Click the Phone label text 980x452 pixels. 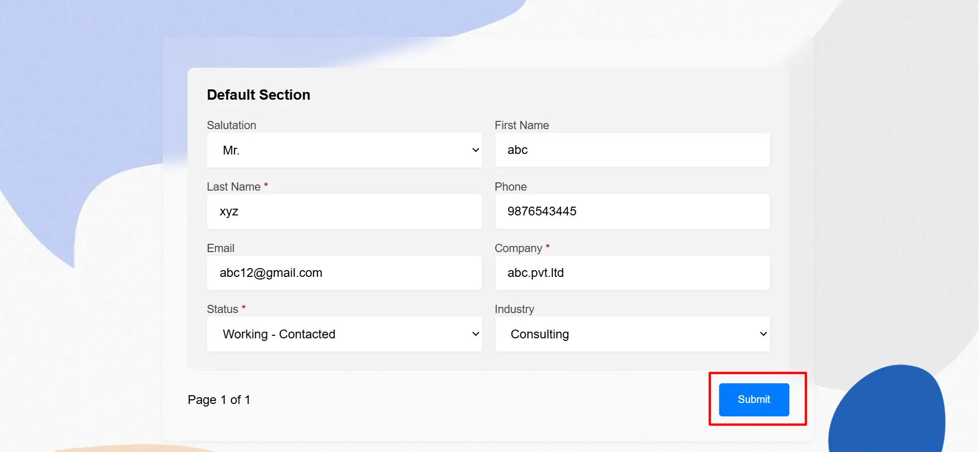pos(510,187)
